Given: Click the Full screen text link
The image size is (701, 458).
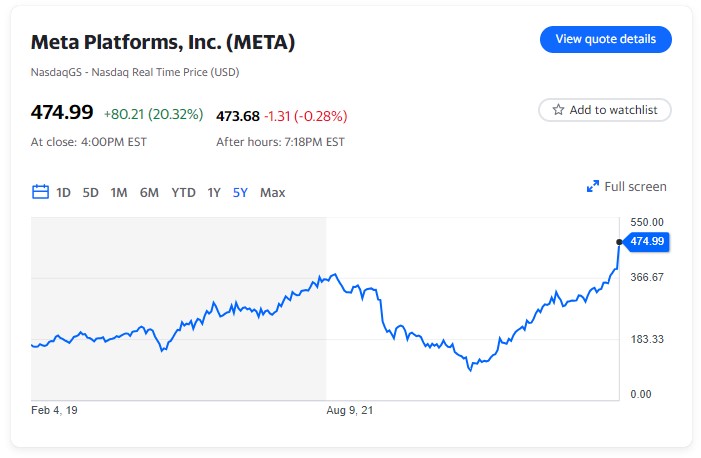Looking at the screenshot, I should pos(635,187).
